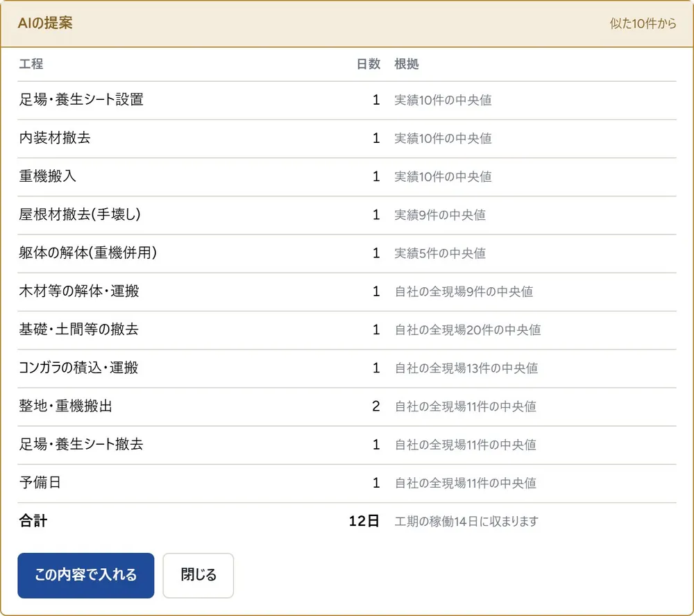Click days value 1 for コンガラの積込･運搬
This screenshot has width=694, height=616.
[x=376, y=368]
